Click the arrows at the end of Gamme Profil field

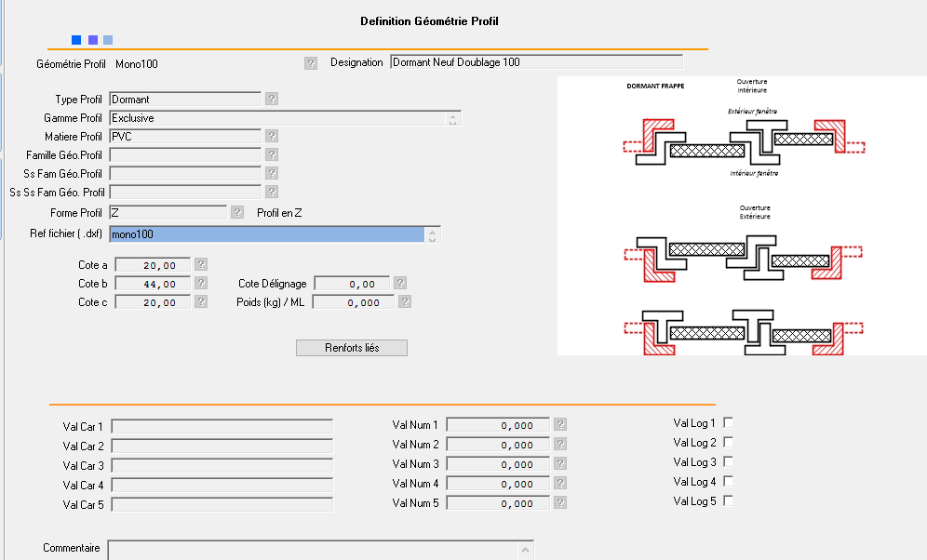[x=453, y=118]
